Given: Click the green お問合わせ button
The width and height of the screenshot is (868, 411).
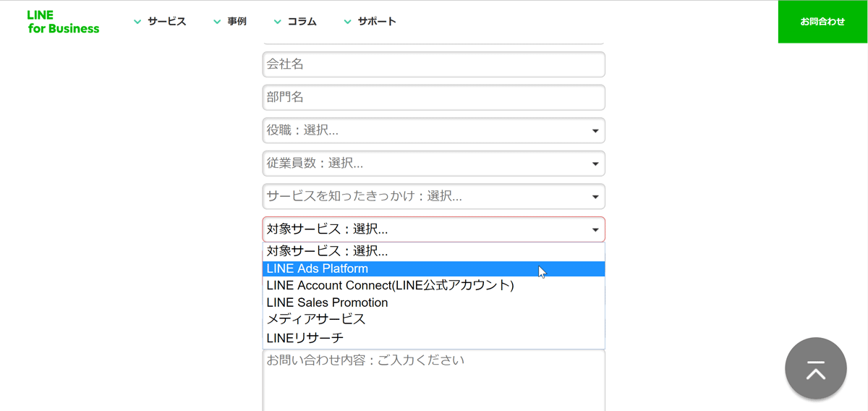Looking at the screenshot, I should point(823,22).
